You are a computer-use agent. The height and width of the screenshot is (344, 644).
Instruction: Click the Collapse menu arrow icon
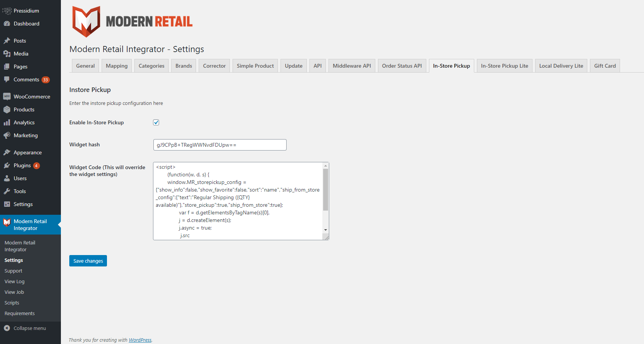click(x=7, y=328)
